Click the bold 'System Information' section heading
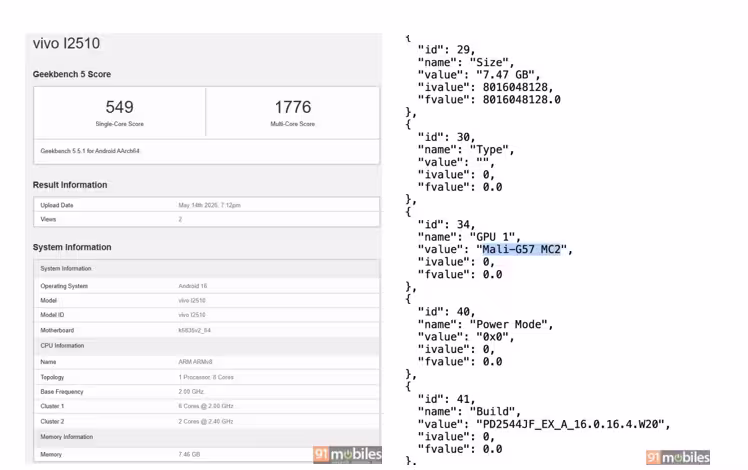The height and width of the screenshot is (470, 748). pyautogui.click(x=72, y=247)
